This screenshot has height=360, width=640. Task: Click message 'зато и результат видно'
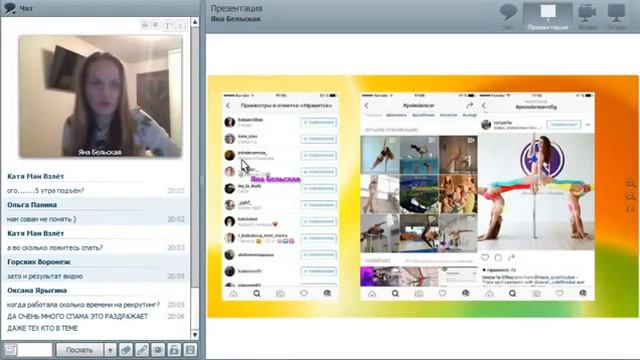[x=45, y=276]
